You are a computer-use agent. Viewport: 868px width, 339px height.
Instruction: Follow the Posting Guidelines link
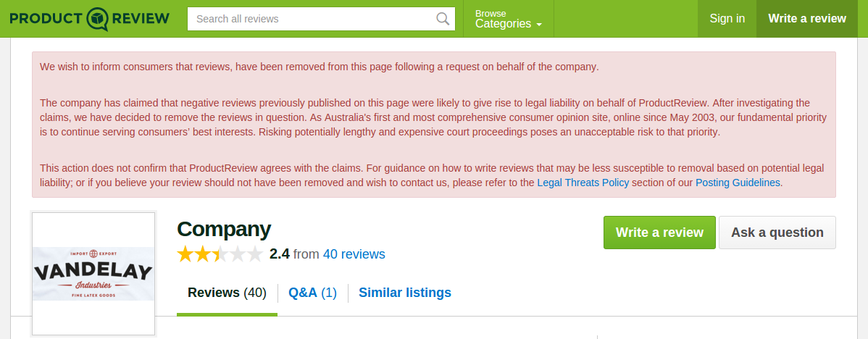coord(738,183)
